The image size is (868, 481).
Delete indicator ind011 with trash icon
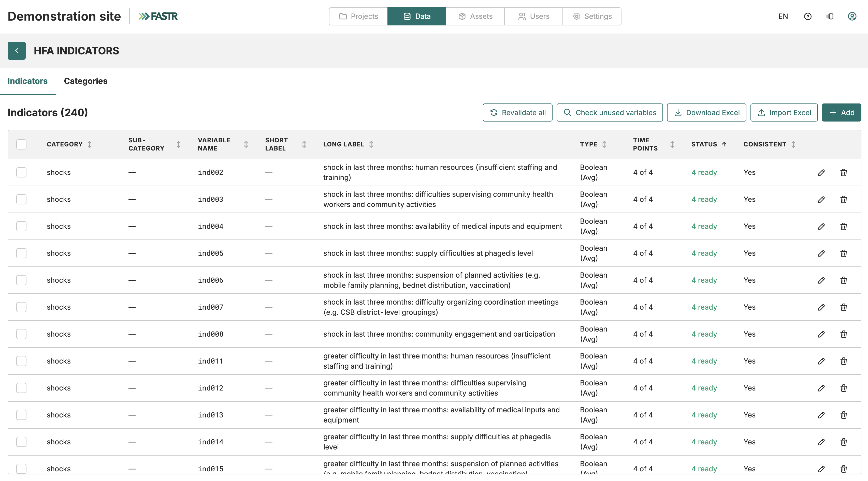click(844, 361)
